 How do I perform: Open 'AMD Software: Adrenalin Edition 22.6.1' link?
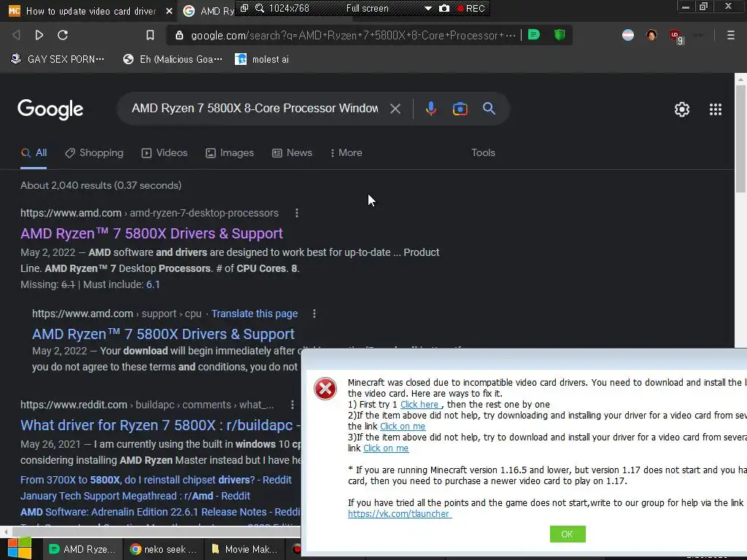click(x=160, y=512)
